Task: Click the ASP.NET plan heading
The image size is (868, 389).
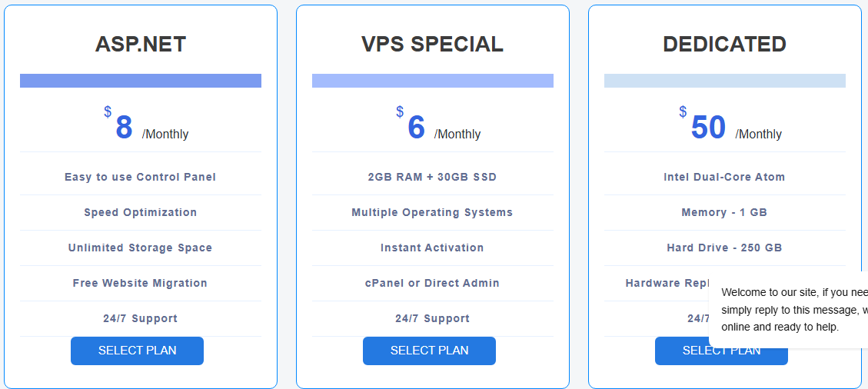Action: (x=141, y=45)
